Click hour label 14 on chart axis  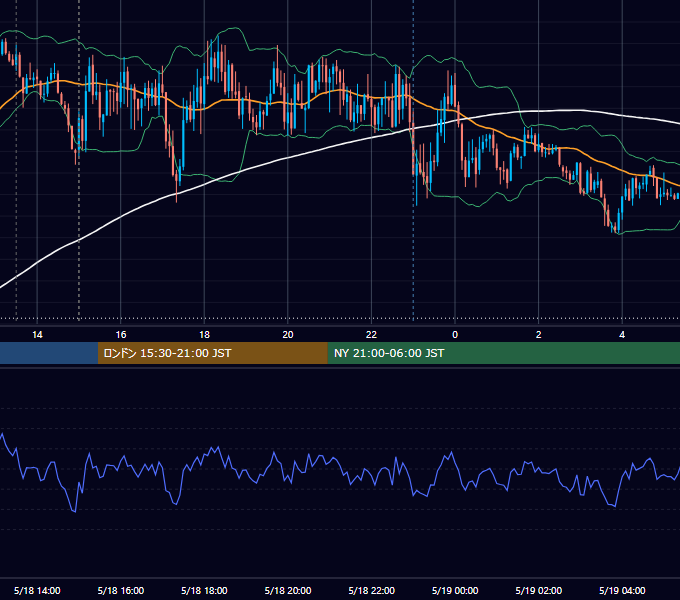click(37, 335)
